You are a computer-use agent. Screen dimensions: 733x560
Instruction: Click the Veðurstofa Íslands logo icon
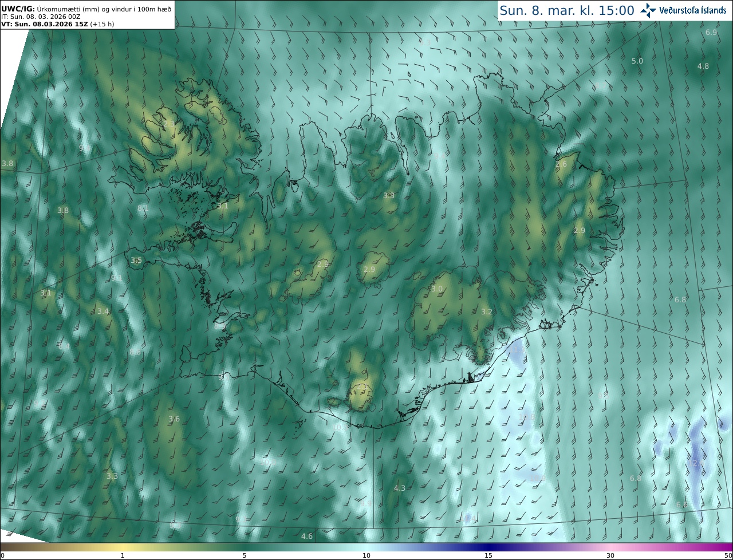click(648, 10)
